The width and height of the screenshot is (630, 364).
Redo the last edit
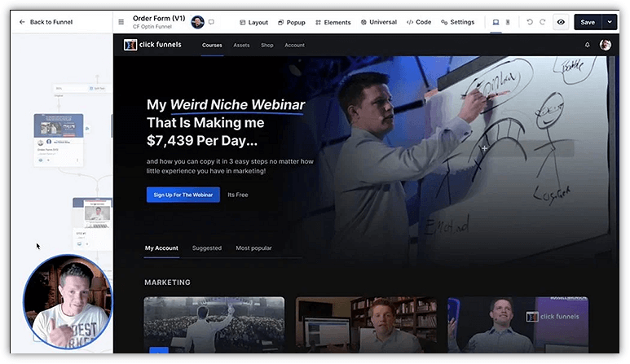coord(543,22)
